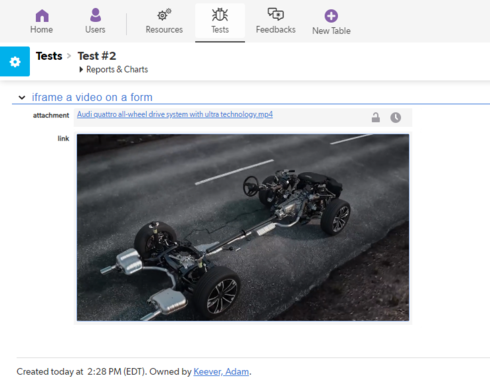The width and height of the screenshot is (490, 382).
Task: Expand Reports & Charts disclosure triangle
Action: pos(81,69)
